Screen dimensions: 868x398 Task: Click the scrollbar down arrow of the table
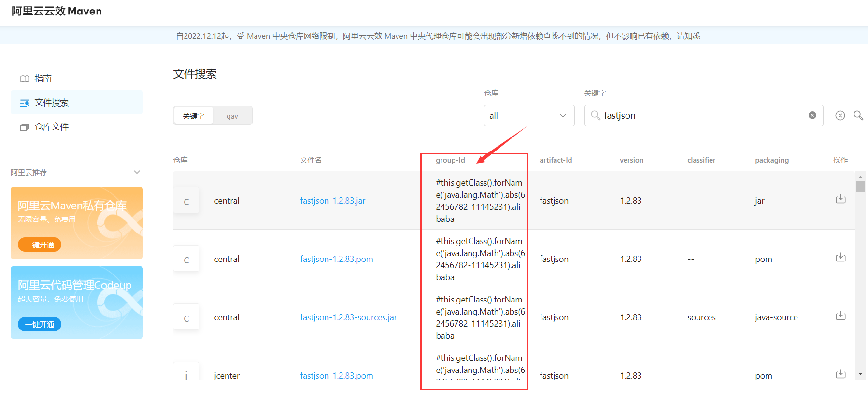(860, 374)
